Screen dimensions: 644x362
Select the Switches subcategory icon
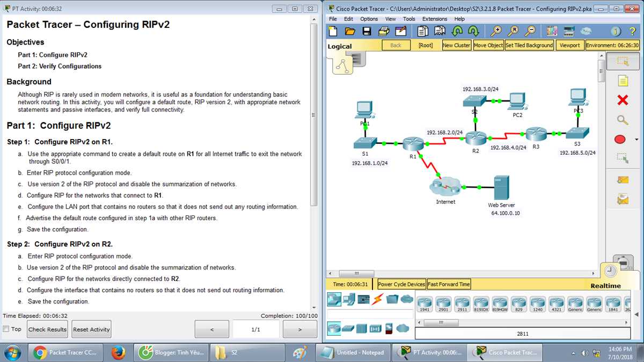[348, 328]
